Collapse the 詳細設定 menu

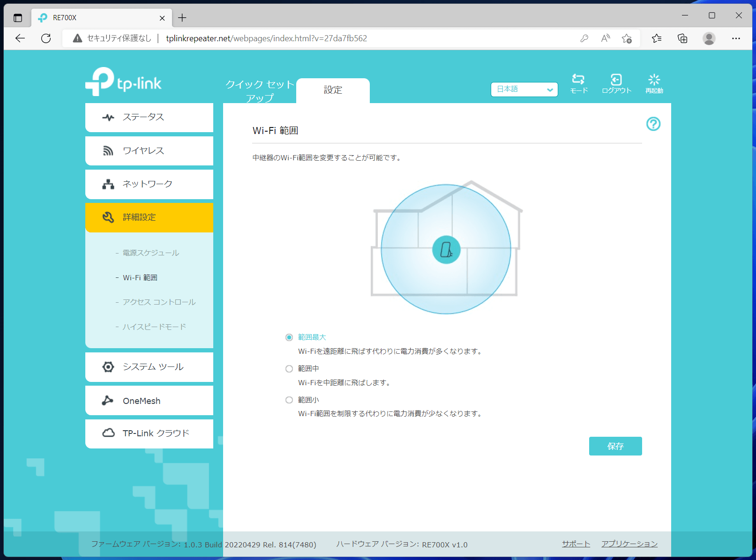pos(149,217)
